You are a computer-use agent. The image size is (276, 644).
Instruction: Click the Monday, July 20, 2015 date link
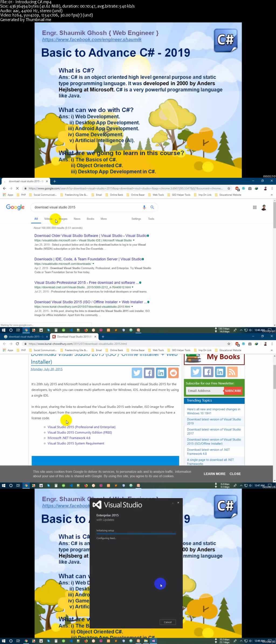point(47,369)
